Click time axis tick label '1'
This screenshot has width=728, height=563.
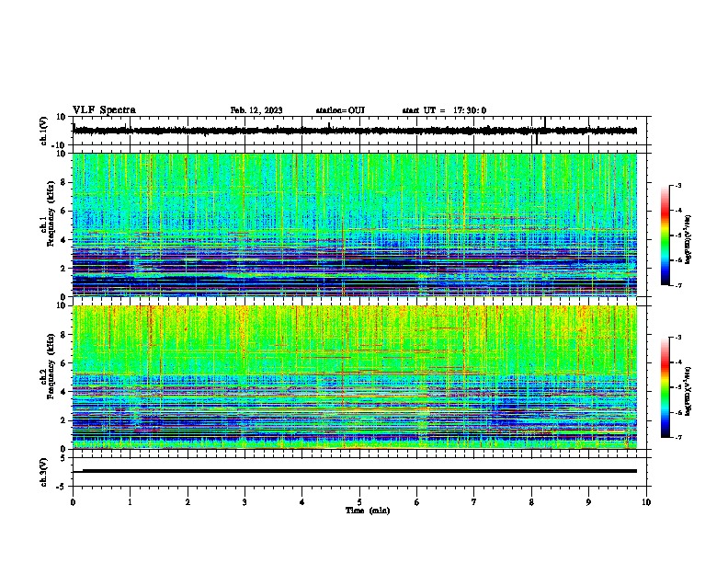coord(130,502)
